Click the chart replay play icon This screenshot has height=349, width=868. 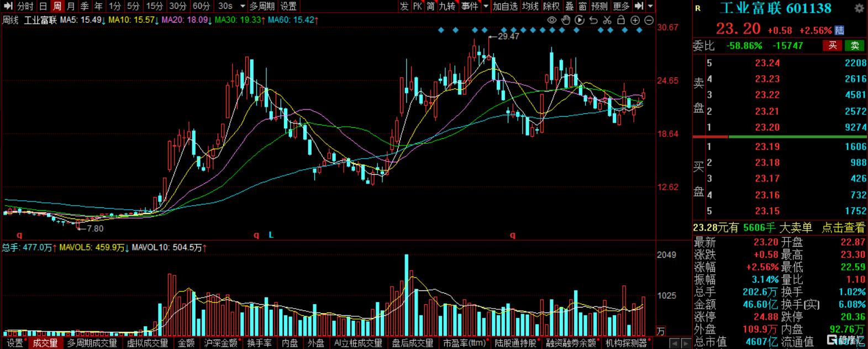click(580, 20)
